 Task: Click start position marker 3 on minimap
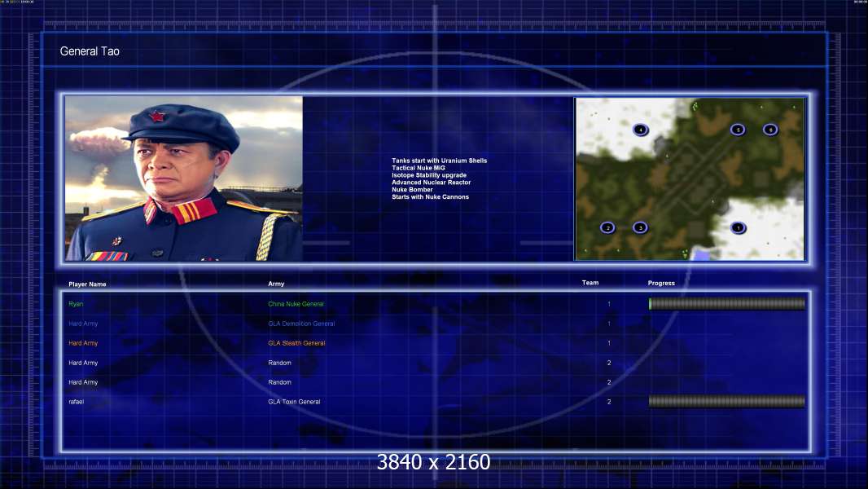[x=640, y=227]
